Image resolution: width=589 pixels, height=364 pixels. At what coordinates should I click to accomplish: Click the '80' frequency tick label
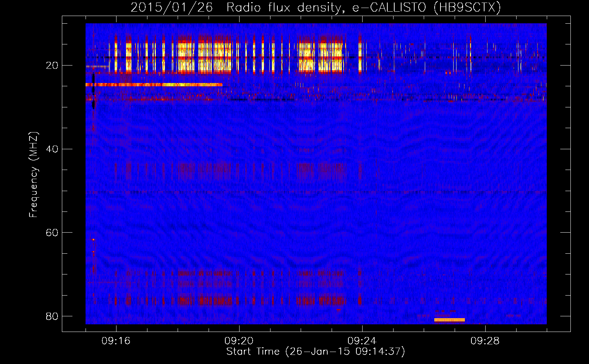(x=52, y=316)
